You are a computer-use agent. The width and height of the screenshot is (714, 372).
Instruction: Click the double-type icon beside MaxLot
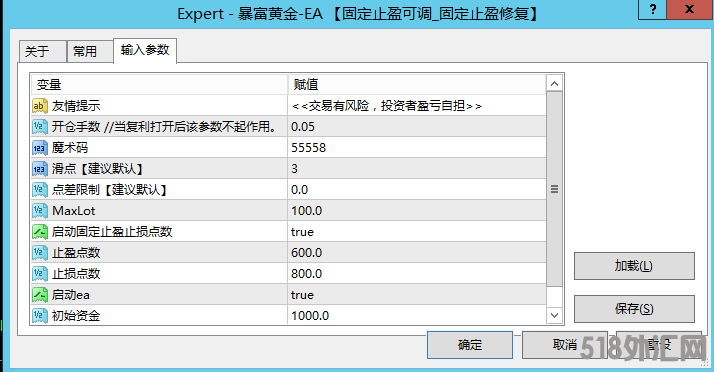click(x=40, y=210)
